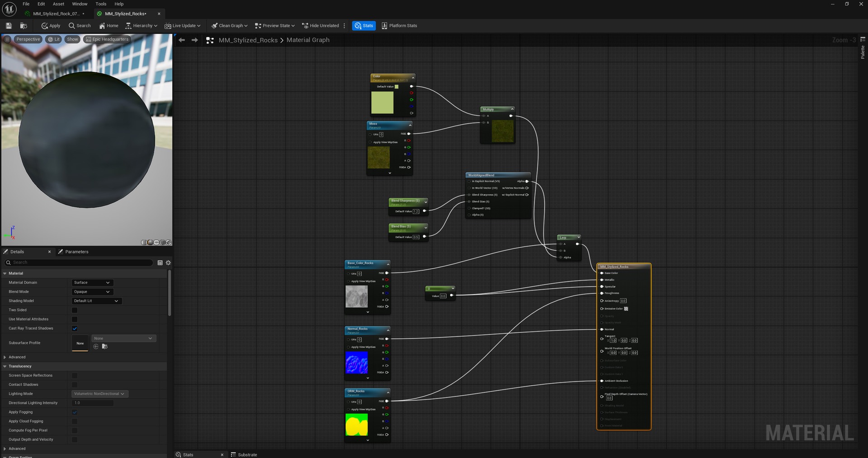The height and width of the screenshot is (458, 868).
Task: Click the Hide Unrelated button
Action: coord(321,26)
